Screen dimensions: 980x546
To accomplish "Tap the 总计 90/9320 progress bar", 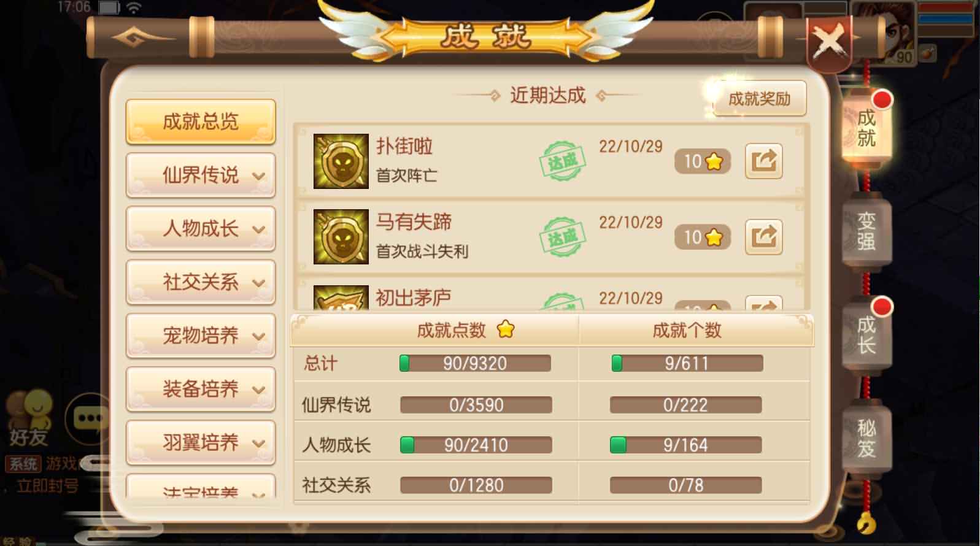I will pos(475,363).
